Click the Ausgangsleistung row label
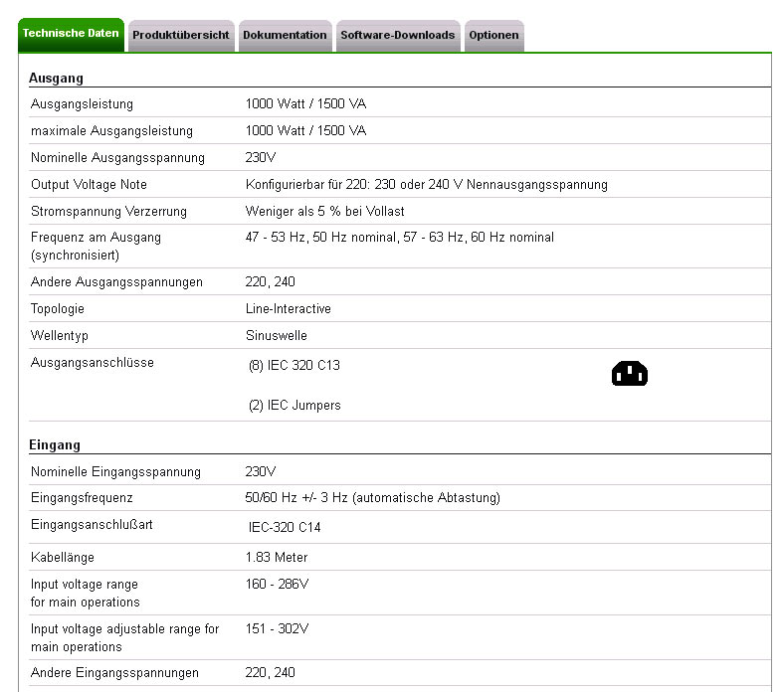 click(82, 104)
